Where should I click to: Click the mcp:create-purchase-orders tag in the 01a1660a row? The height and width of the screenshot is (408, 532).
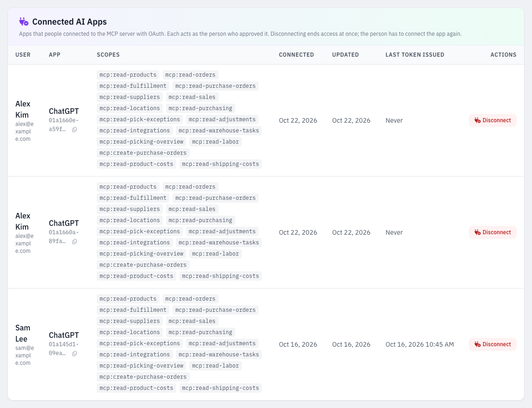[x=143, y=265]
